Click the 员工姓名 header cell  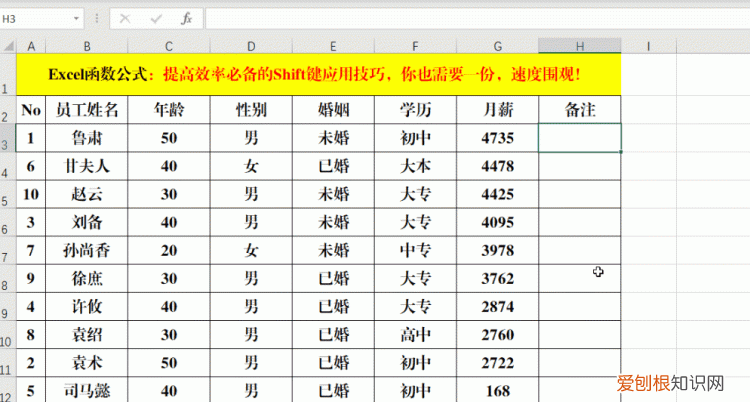[x=87, y=110]
